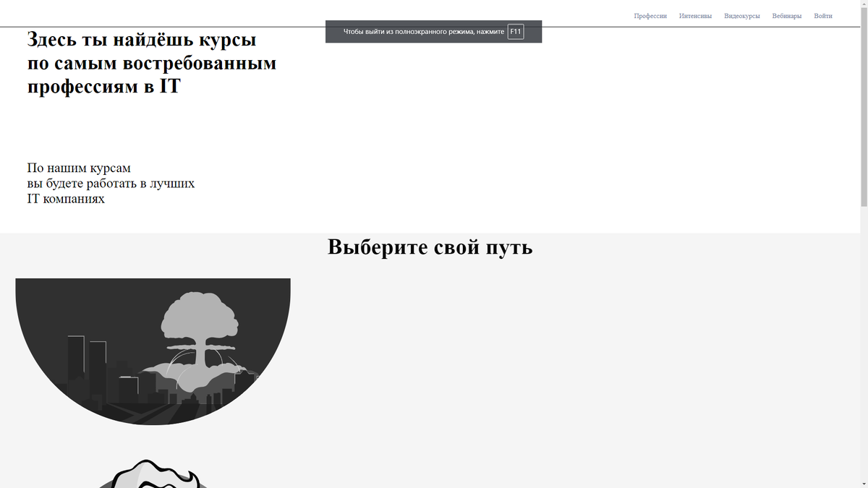Open the Видеокурсы navigation link
Viewport: 868px width, 488px height.
coord(742,15)
